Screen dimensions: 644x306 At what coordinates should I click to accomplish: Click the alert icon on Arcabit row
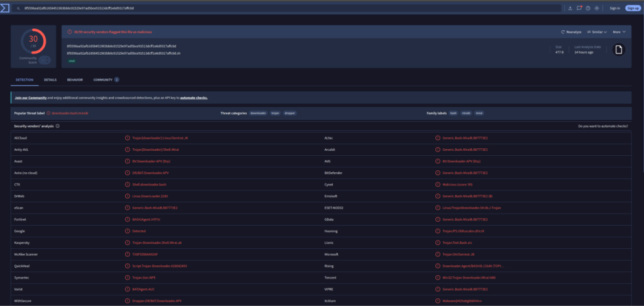click(438, 150)
